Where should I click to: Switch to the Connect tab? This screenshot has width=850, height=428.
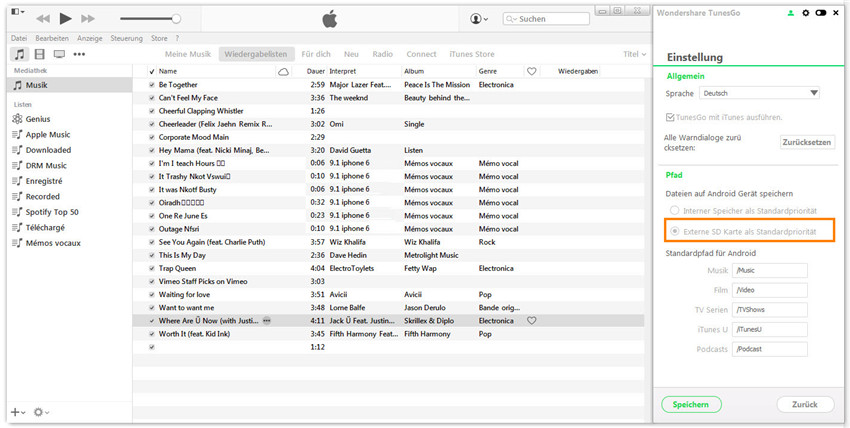(421, 54)
